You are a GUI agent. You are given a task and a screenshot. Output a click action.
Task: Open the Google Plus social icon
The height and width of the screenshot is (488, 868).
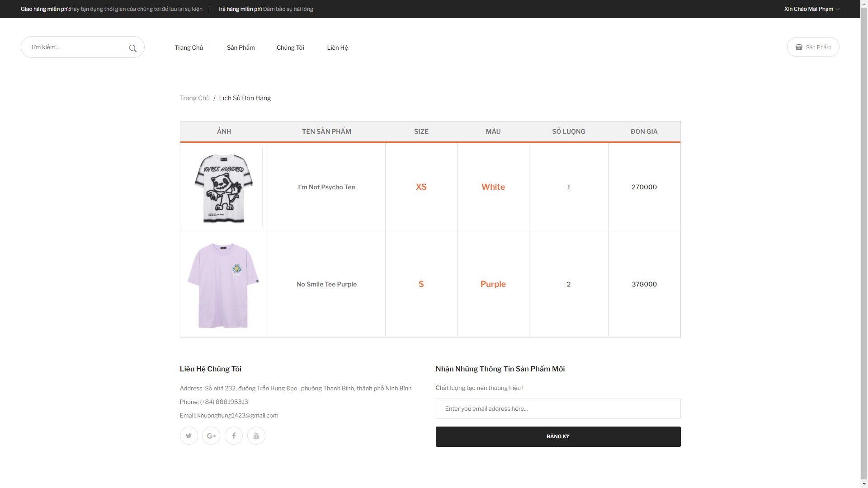(x=211, y=436)
